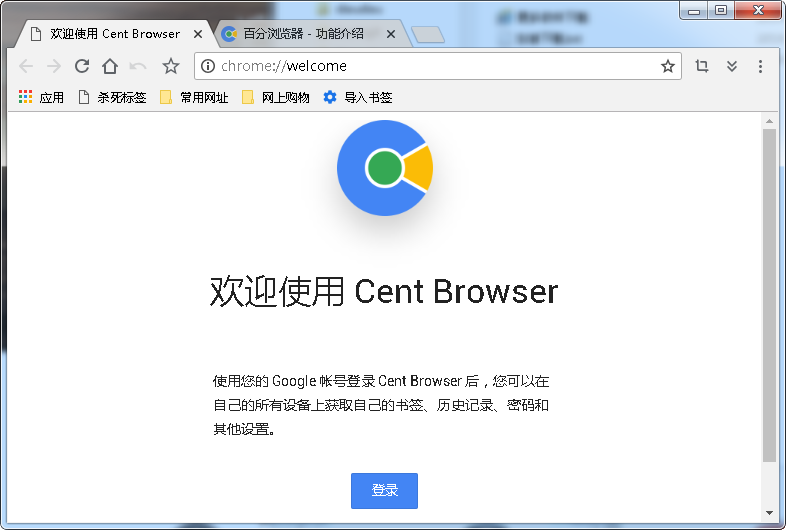Viewport: 786px width, 530px height.
Task: Open the site info icon in address bar
Action: (208, 66)
